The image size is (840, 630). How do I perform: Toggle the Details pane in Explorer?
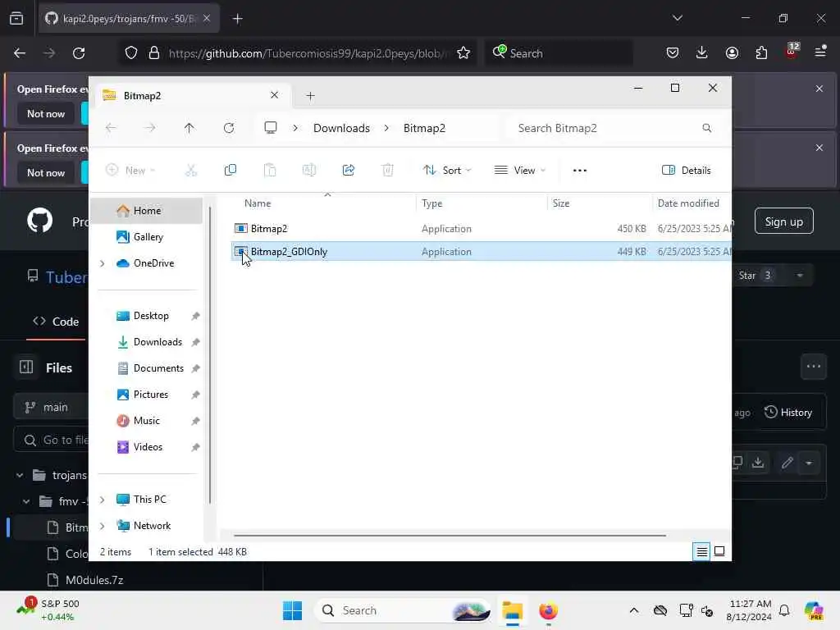tap(687, 171)
